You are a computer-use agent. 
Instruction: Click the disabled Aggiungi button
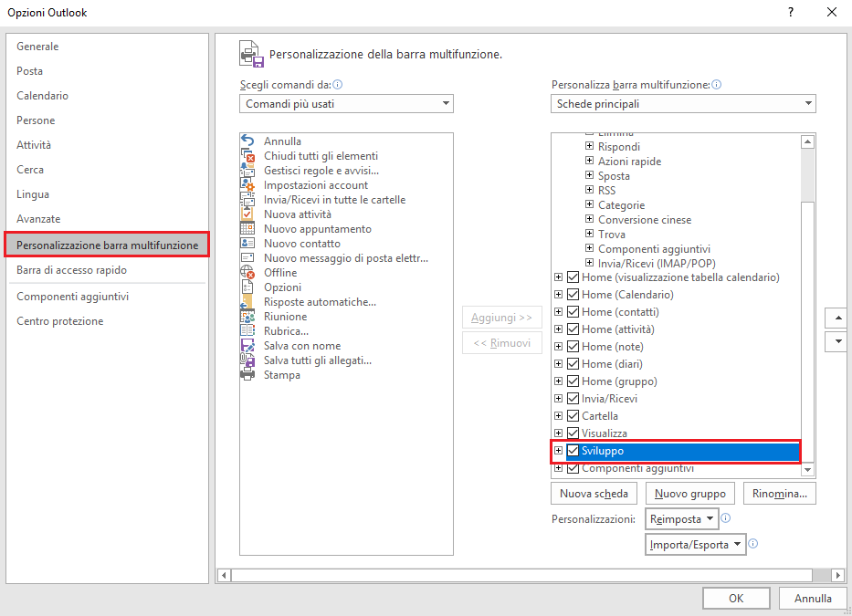click(x=501, y=318)
